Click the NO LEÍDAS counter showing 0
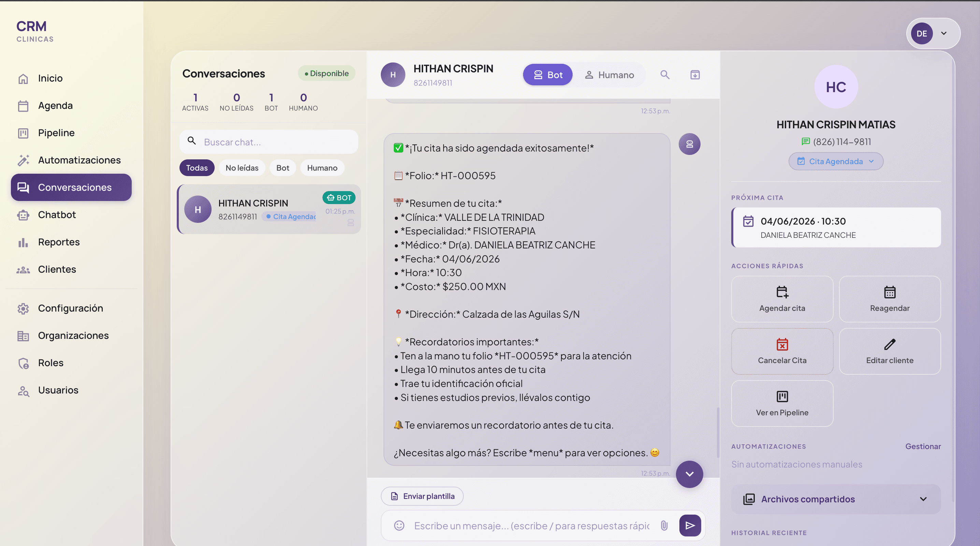 tap(236, 102)
